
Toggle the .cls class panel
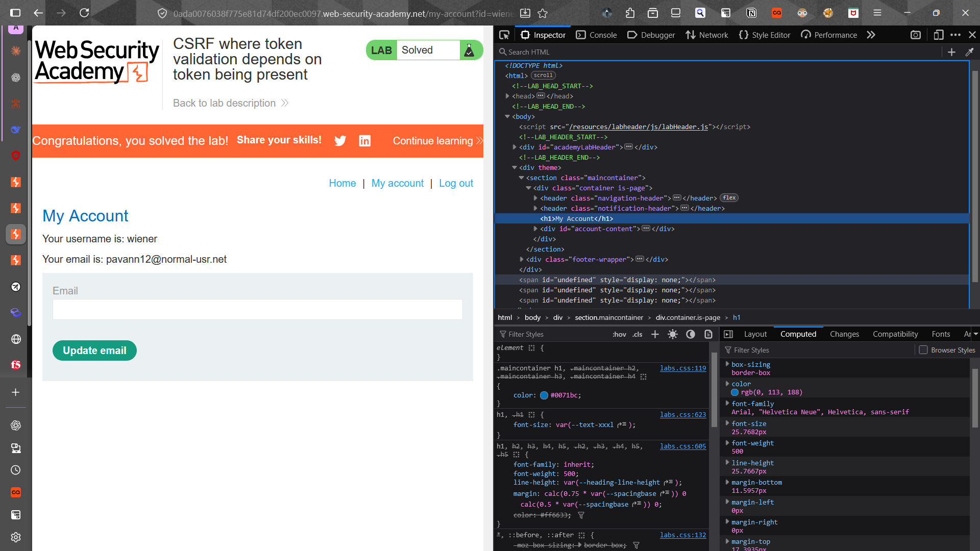pyautogui.click(x=638, y=334)
